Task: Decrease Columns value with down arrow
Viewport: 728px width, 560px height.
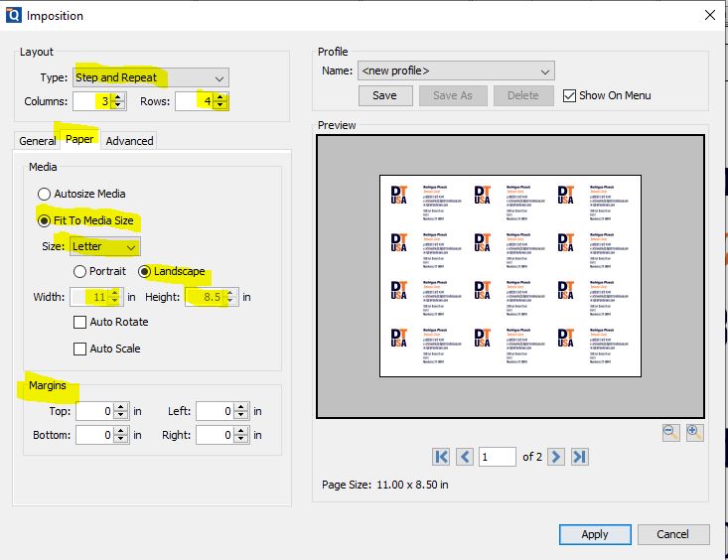Action: 118,105
